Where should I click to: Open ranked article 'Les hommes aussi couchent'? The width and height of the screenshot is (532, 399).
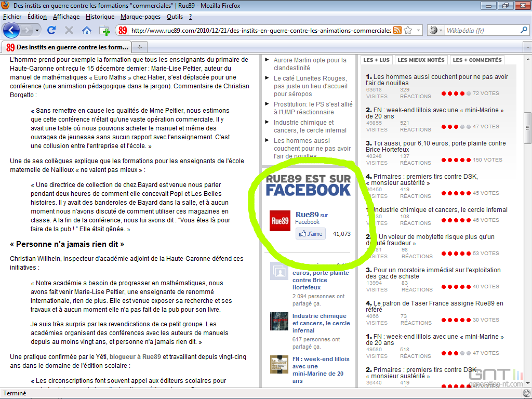436,80
